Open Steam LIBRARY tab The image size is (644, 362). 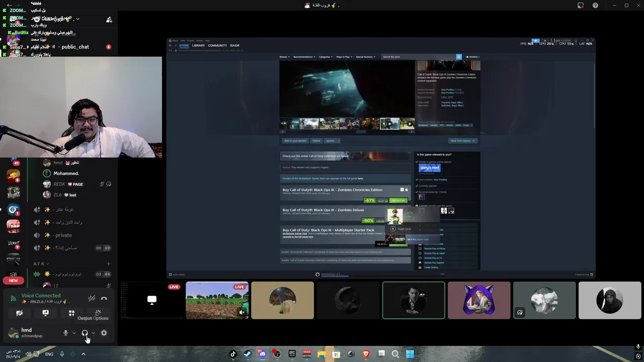point(198,46)
